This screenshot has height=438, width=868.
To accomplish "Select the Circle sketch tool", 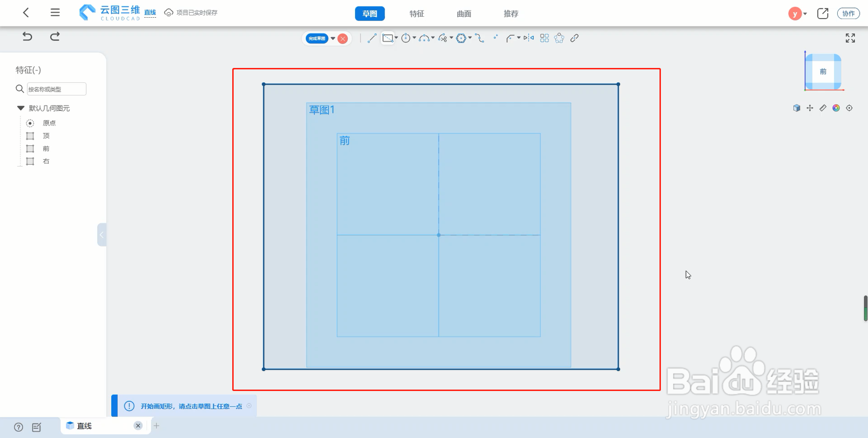I will pyautogui.click(x=406, y=38).
